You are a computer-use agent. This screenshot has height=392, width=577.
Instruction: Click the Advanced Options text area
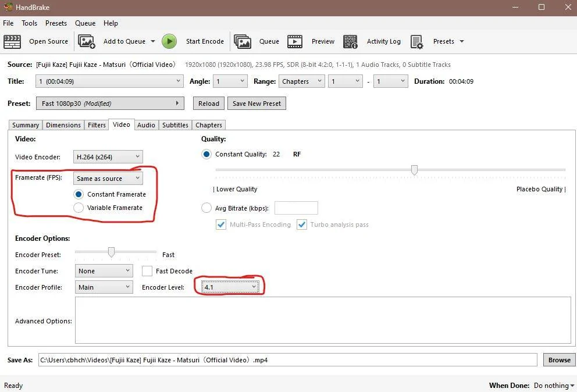click(323, 320)
